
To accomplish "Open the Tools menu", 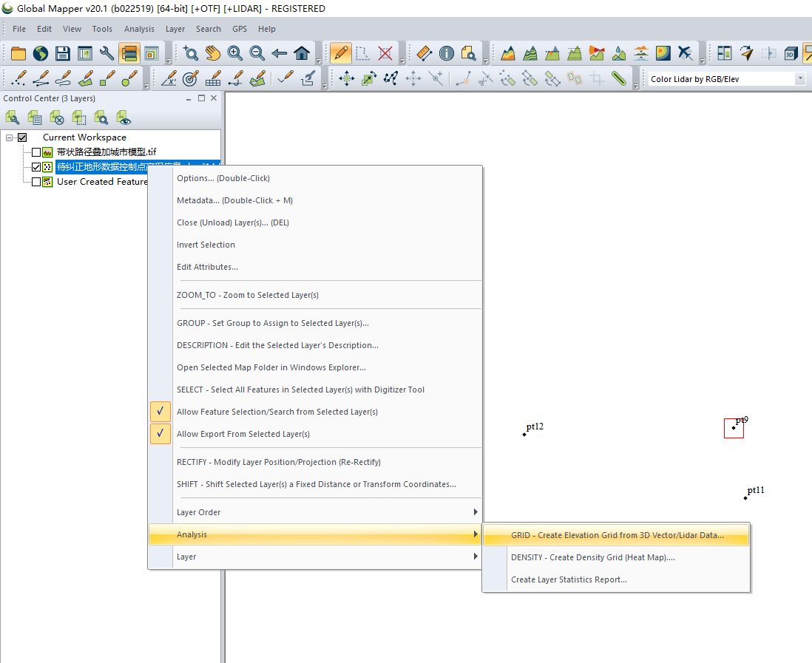I will [102, 29].
